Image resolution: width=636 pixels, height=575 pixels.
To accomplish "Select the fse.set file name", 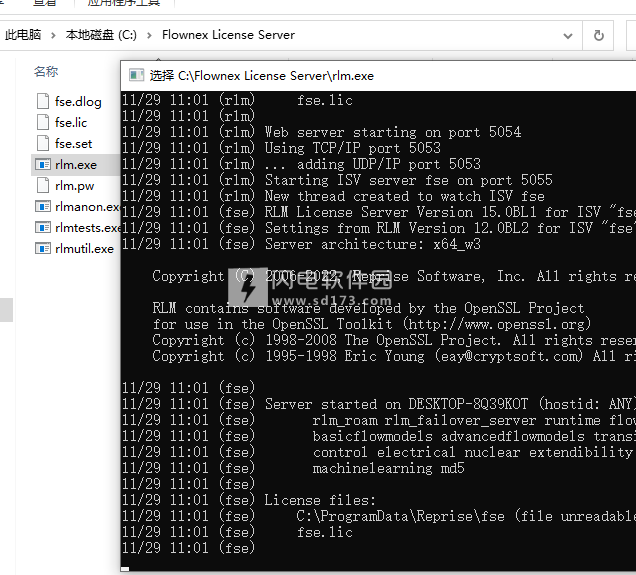I will 73,144.
